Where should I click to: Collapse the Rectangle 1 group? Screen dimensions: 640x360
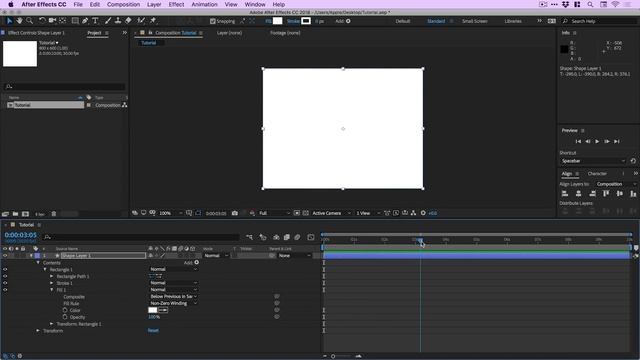[x=45, y=269]
